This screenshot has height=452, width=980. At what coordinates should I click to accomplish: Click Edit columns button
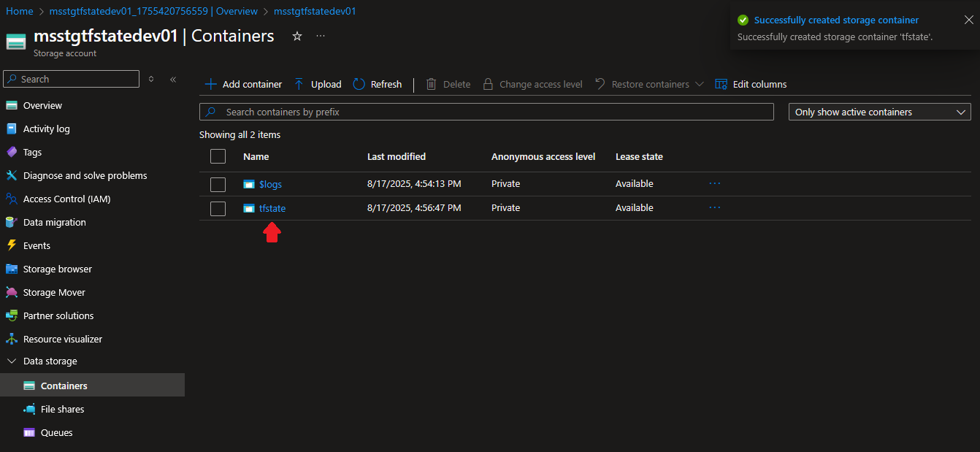pyautogui.click(x=751, y=84)
